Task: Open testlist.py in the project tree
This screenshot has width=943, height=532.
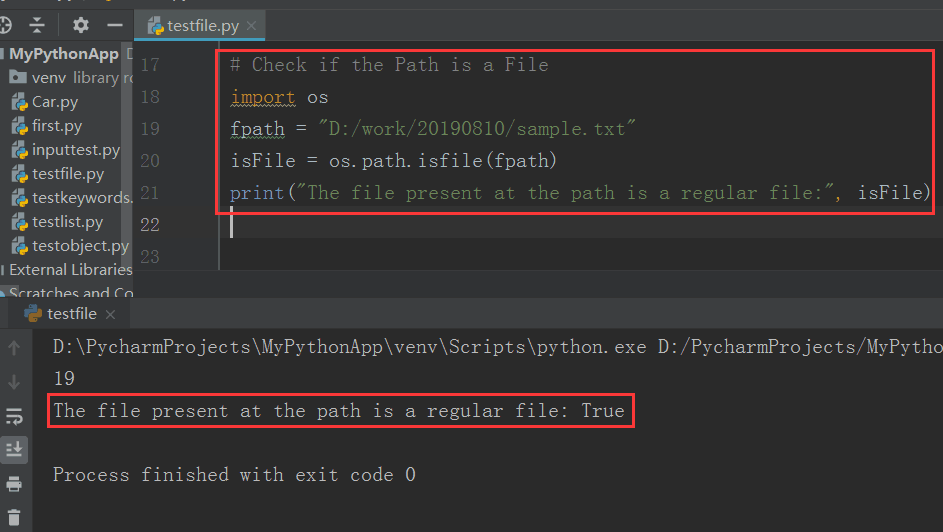Action: pyautogui.click(x=67, y=222)
